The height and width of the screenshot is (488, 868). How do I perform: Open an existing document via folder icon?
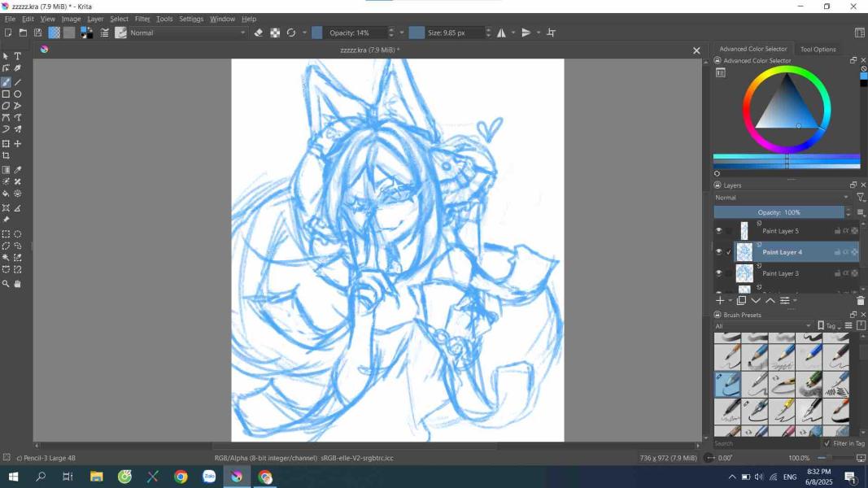coord(23,33)
